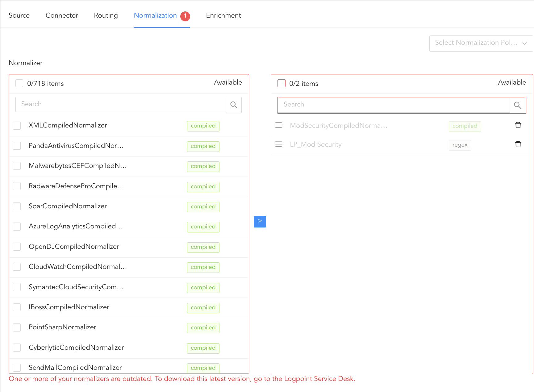This screenshot has height=392, width=534.
Task: Toggle the select-all checkbox for 0/2 items
Action: tap(282, 83)
